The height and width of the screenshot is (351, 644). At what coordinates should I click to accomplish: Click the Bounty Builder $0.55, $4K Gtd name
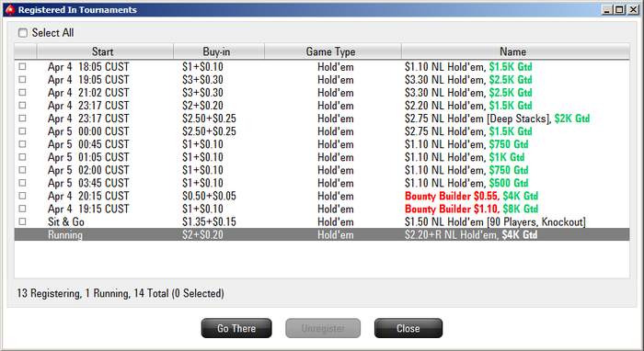[471, 196]
